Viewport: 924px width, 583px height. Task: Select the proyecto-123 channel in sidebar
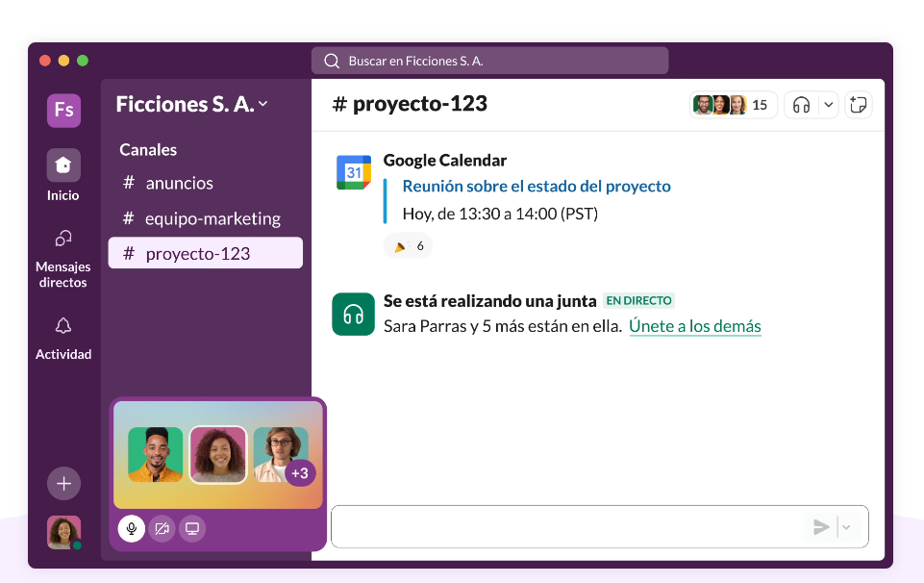(x=205, y=253)
